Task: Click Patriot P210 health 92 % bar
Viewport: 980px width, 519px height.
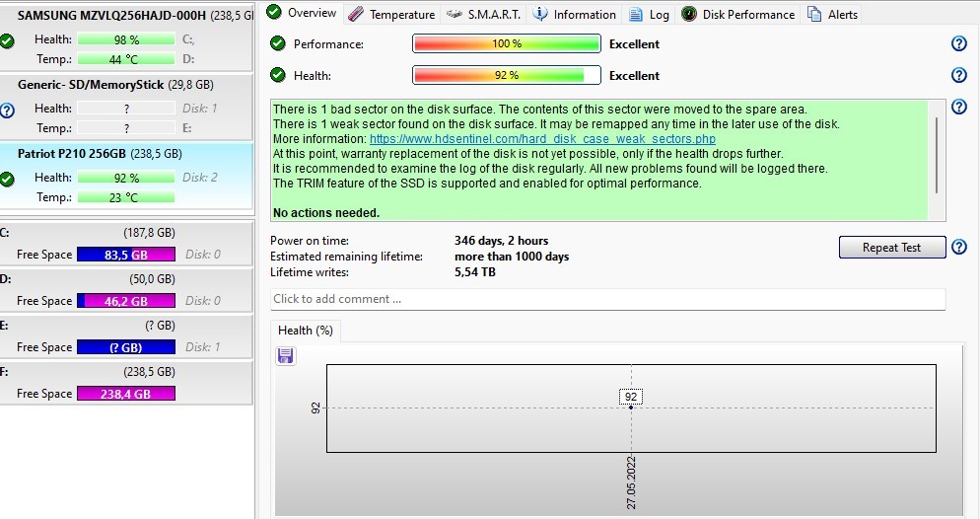Action: [126, 178]
